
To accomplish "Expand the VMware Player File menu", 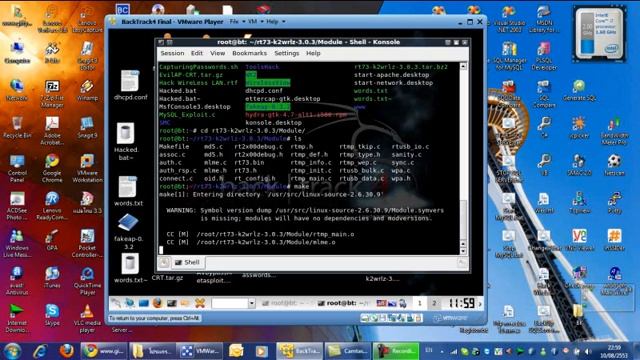I will pyautogui.click(x=237, y=21).
